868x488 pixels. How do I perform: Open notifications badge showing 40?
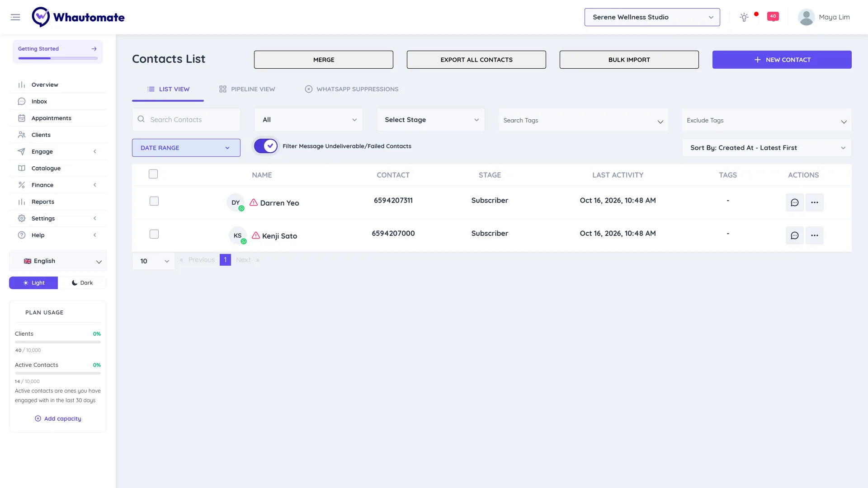773,16
